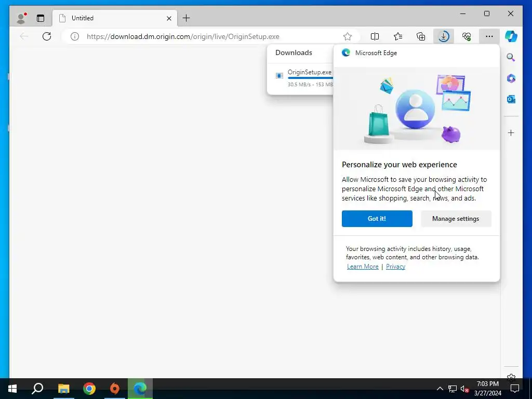Add page to favorites star icon
532x399 pixels.
pos(348,36)
